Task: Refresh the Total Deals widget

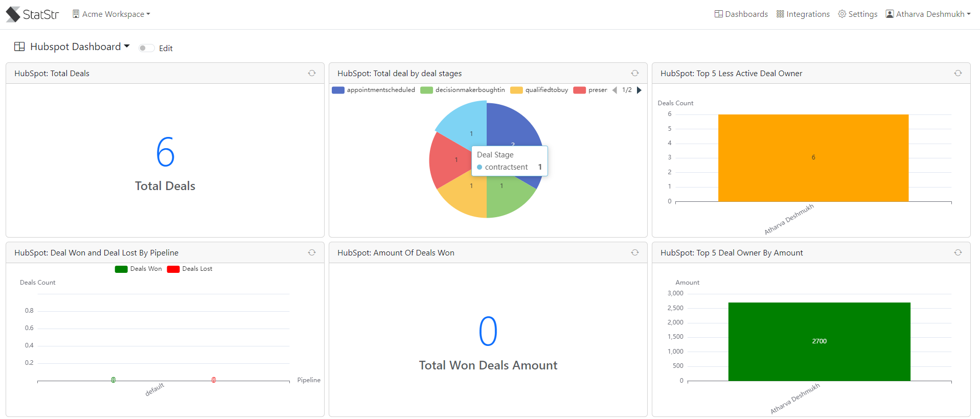Action: [x=312, y=73]
